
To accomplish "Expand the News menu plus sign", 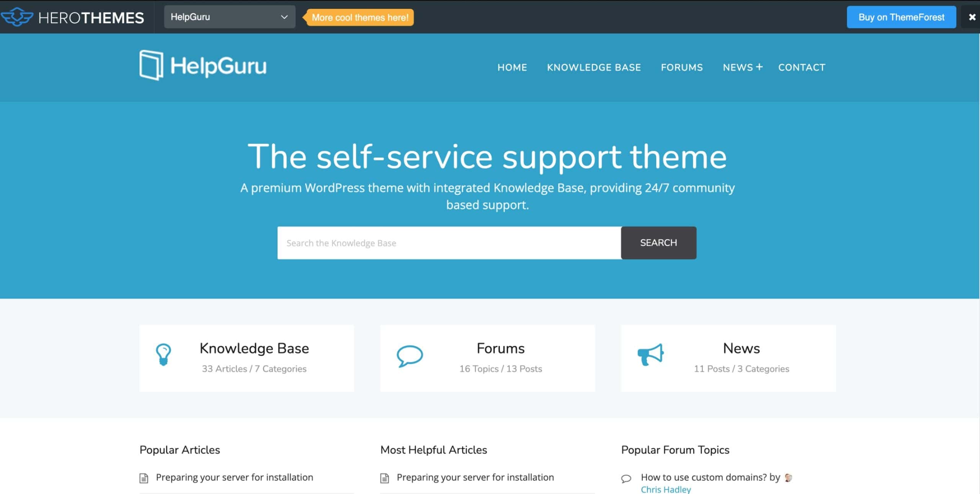I will click(759, 67).
